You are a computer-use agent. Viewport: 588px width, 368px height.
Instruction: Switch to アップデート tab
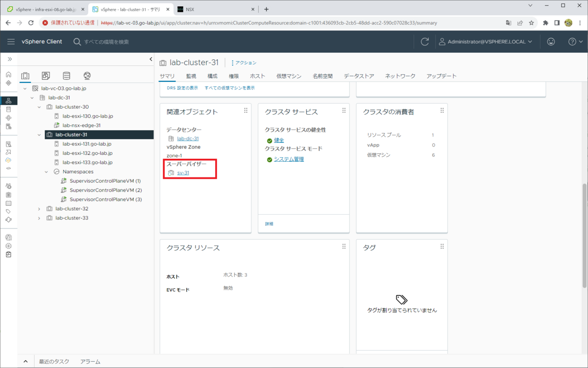coord(441,76)
